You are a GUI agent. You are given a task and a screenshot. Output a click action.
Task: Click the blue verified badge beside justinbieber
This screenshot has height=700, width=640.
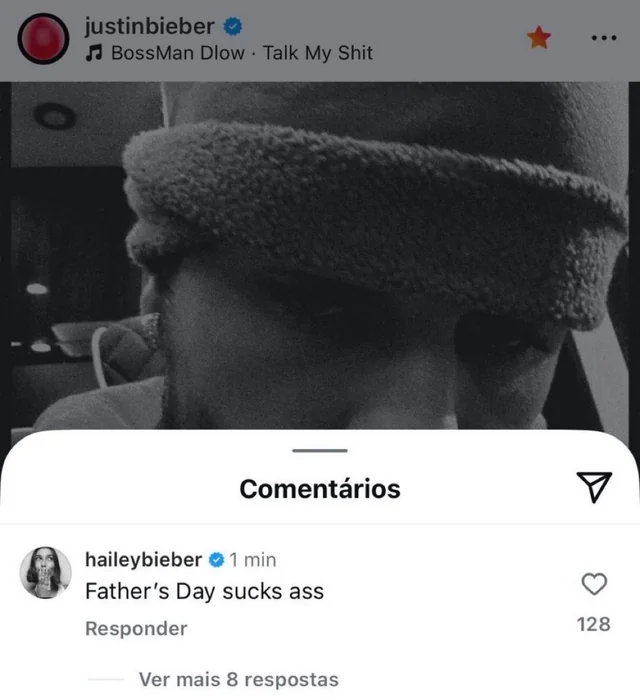coord(233,26)
